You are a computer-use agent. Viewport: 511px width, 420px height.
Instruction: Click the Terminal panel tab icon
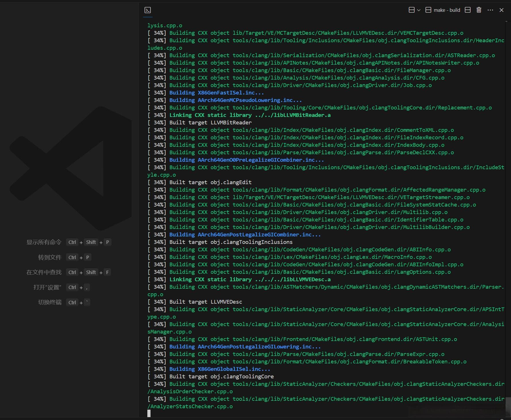pyautogui.click(x=148, y=10)
